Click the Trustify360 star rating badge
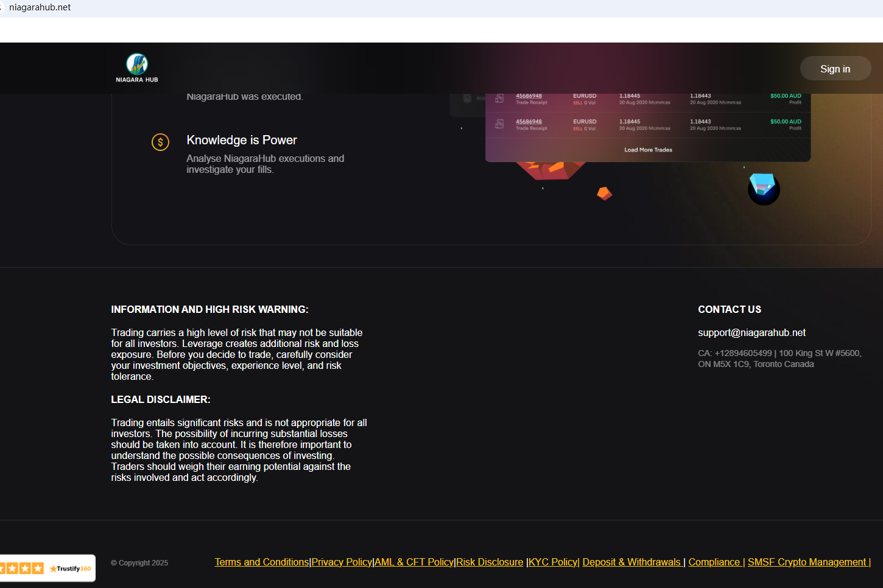The width and height of the screenshot is (883, 588). (x=47, y=569)
